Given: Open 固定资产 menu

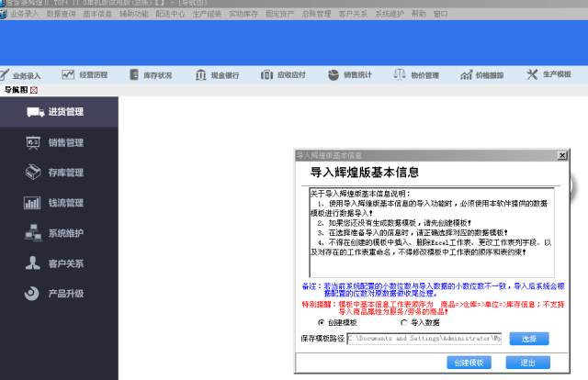Looking at the screenshot, I should pos(279,14).
